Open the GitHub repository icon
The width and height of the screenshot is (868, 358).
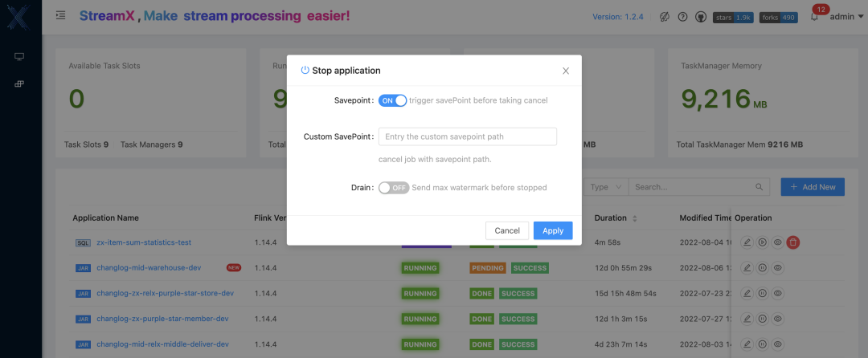point(700,17)
